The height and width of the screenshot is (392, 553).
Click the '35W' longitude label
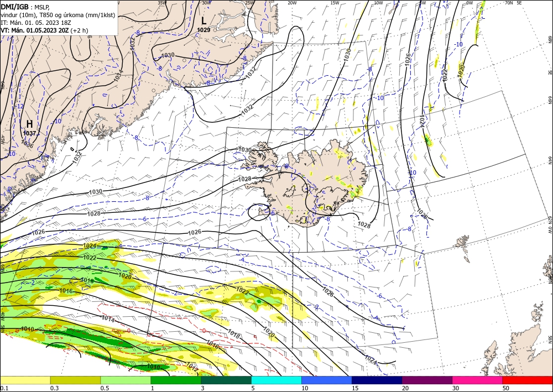coord(162,3)
